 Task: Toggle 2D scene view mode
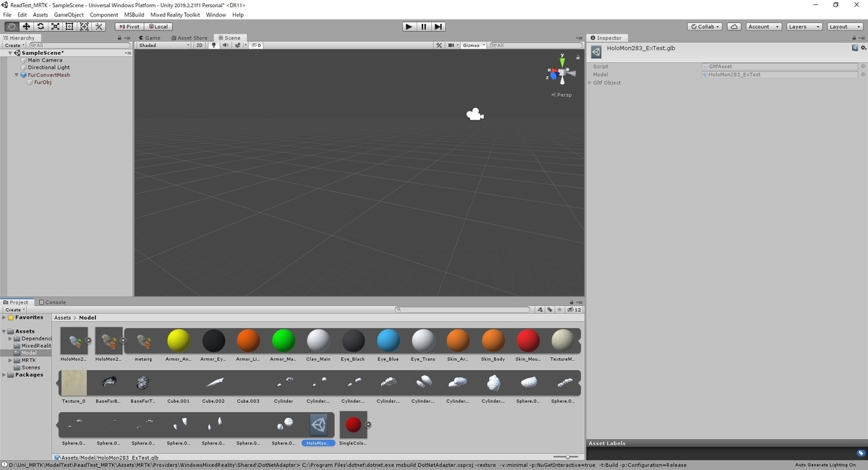pyautogui.click(x=200, y=46)
